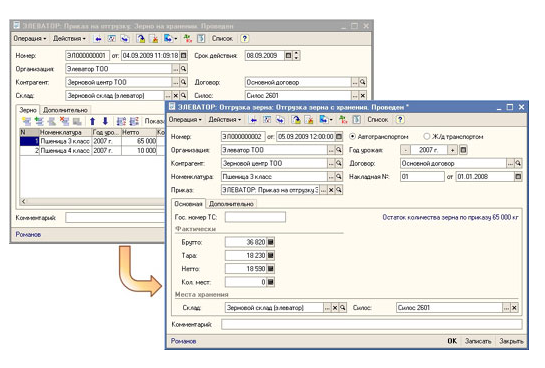Image resolution: width=545 pixels, height=368 pixels.
Task: Move row down with blue down arrow
Action: coord(105,121)
